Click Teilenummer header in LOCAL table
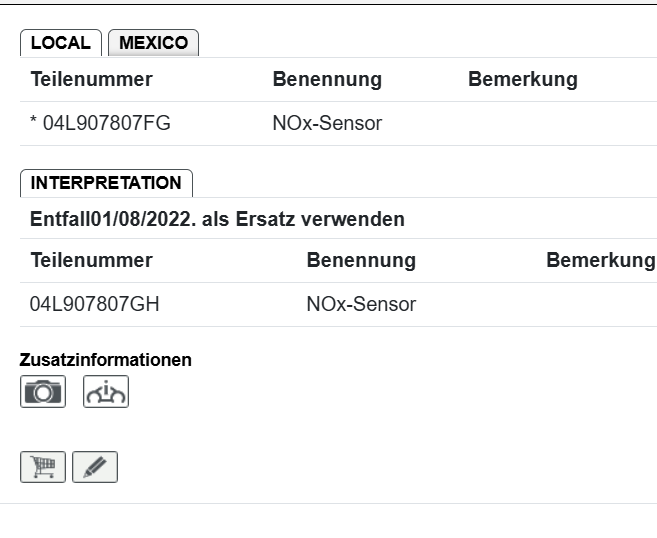Image resolution: width=657 pixels, height=538 pixels. click(x=92, y=80)
